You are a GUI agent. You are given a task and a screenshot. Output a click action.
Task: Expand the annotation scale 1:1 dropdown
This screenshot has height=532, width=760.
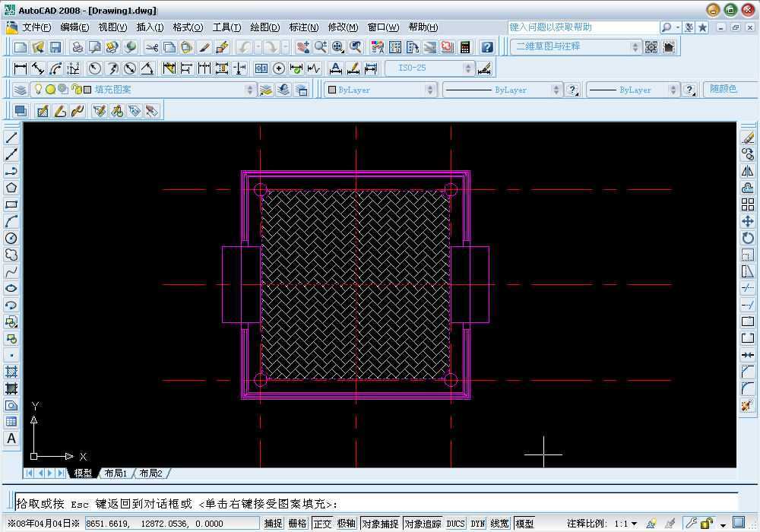tap(634, 524)
